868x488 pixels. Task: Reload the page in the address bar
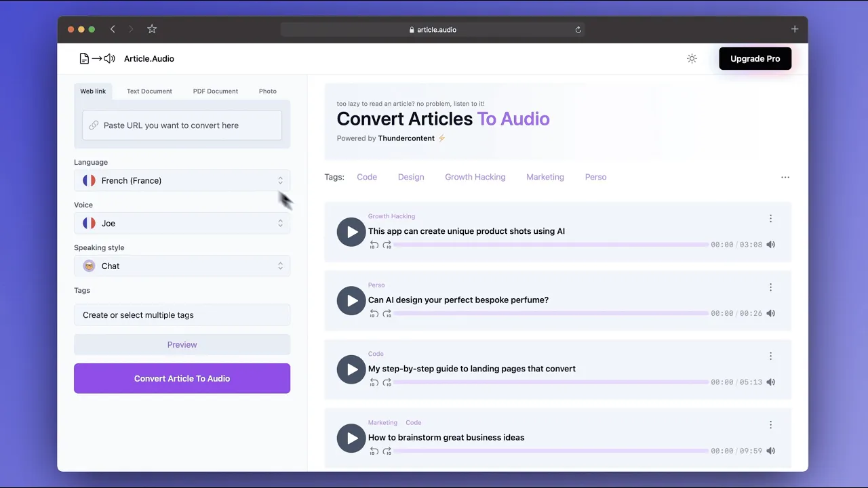tap(578, 30)
